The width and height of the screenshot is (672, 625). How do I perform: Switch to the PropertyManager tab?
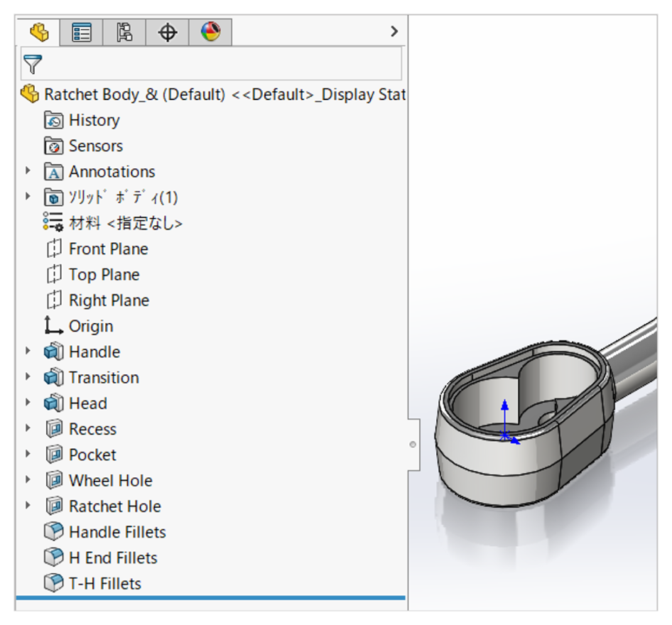82,32
